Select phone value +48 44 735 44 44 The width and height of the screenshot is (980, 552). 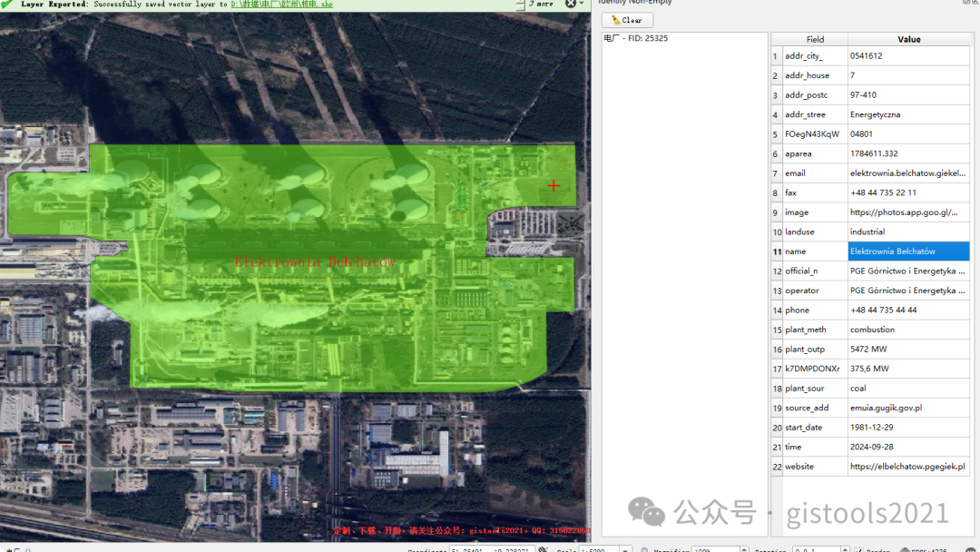click(x=908, y=310)
